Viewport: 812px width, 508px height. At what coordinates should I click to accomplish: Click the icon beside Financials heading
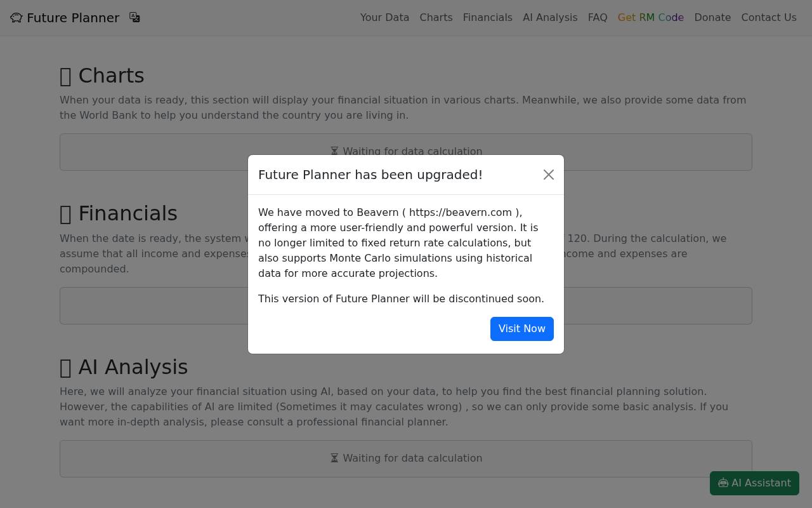click(65, 214)
